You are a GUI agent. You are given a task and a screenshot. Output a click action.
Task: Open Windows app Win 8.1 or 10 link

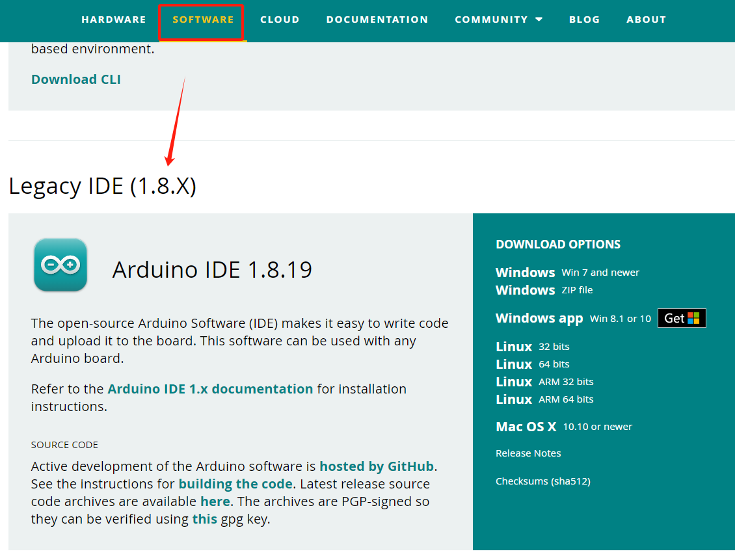click(x=573, y=318)
